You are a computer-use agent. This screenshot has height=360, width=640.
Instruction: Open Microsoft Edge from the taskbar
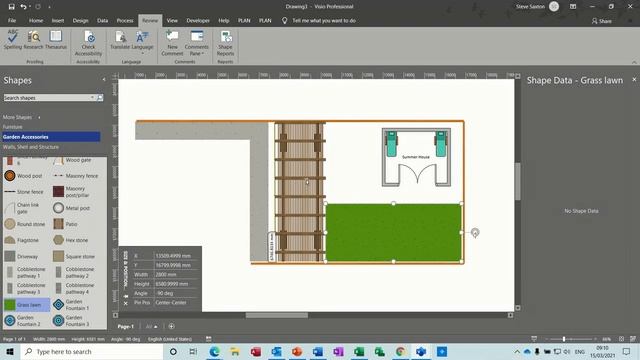214,351
